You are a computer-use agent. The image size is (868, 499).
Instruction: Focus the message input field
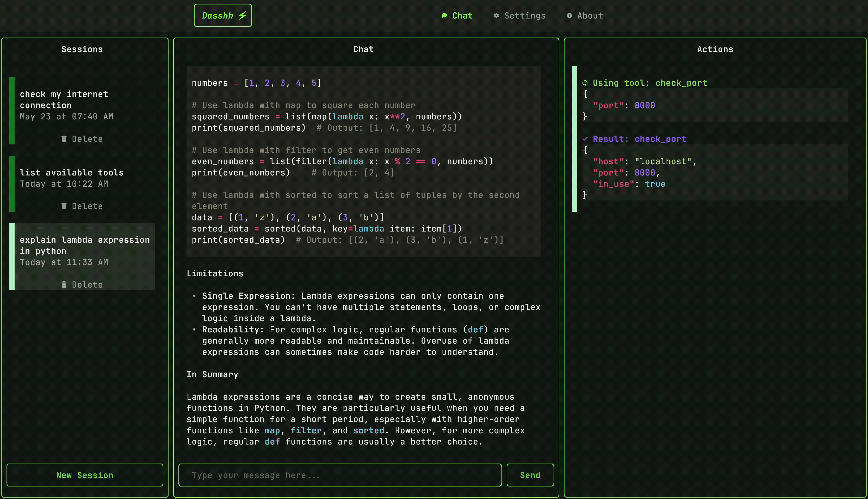(x=340, y=475)
